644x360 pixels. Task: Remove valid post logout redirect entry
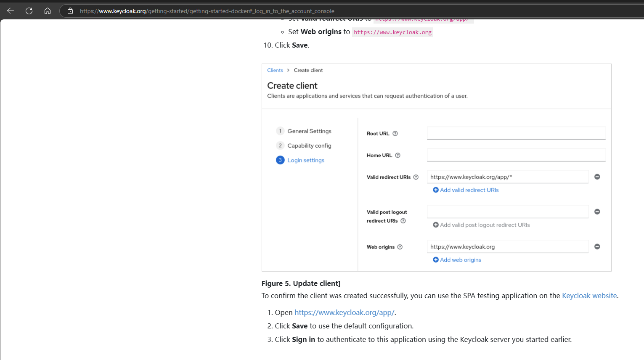[597, 212]
